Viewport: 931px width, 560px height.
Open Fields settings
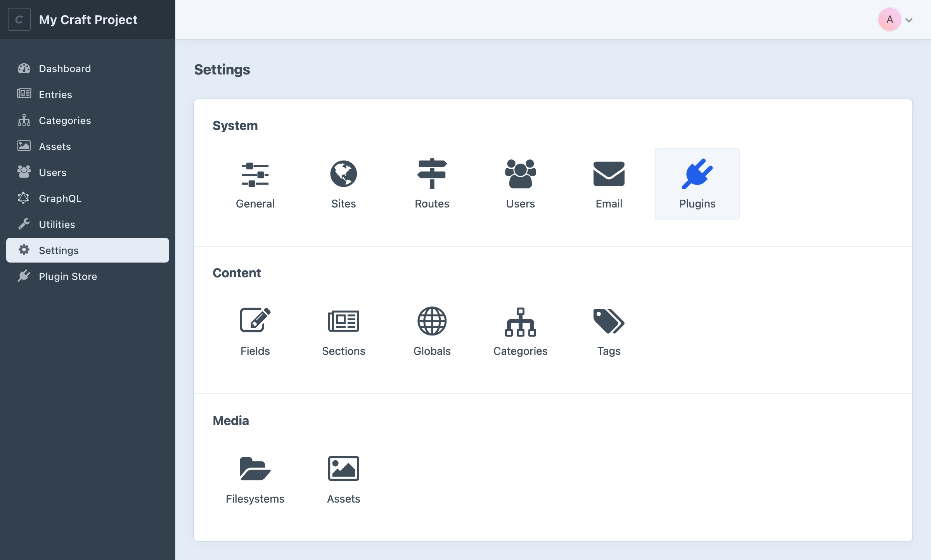click(255, 331)
